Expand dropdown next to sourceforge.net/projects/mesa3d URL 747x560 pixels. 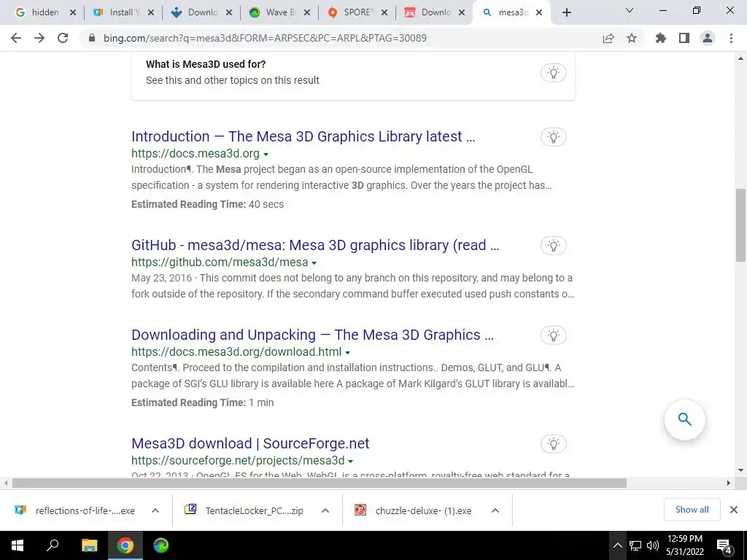tap(351, 462)
